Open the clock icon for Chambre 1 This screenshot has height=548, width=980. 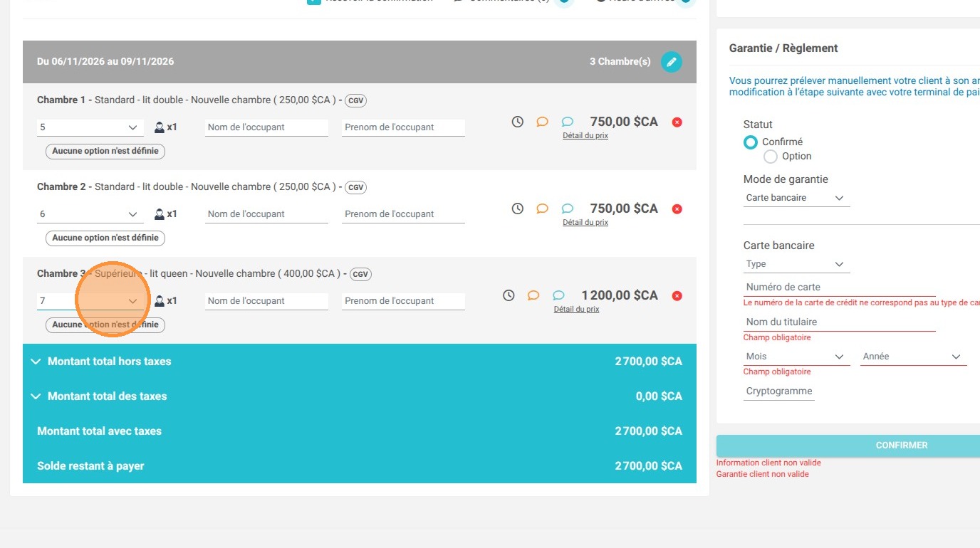(x=518, y=122)
